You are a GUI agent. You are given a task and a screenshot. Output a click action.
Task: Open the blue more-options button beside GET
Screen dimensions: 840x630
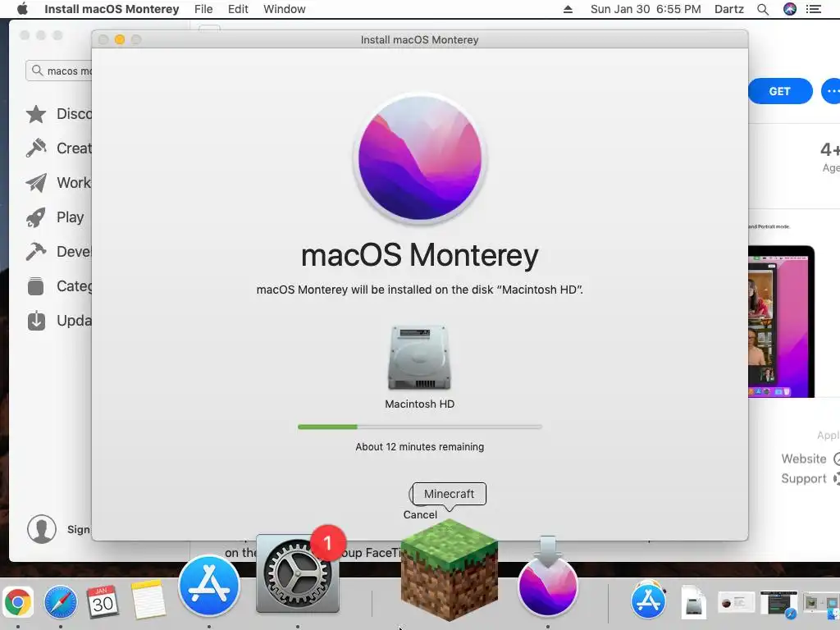click(831, 91)
